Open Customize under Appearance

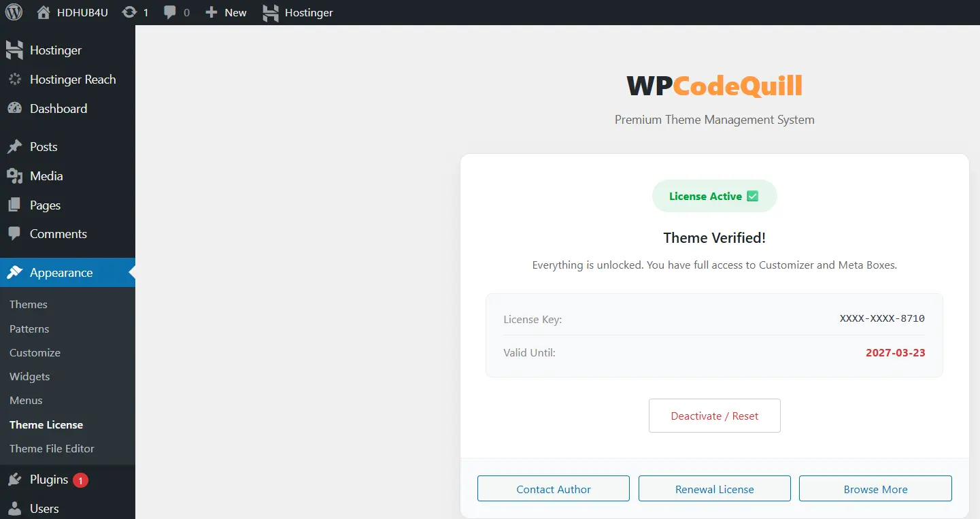(35, 353)
